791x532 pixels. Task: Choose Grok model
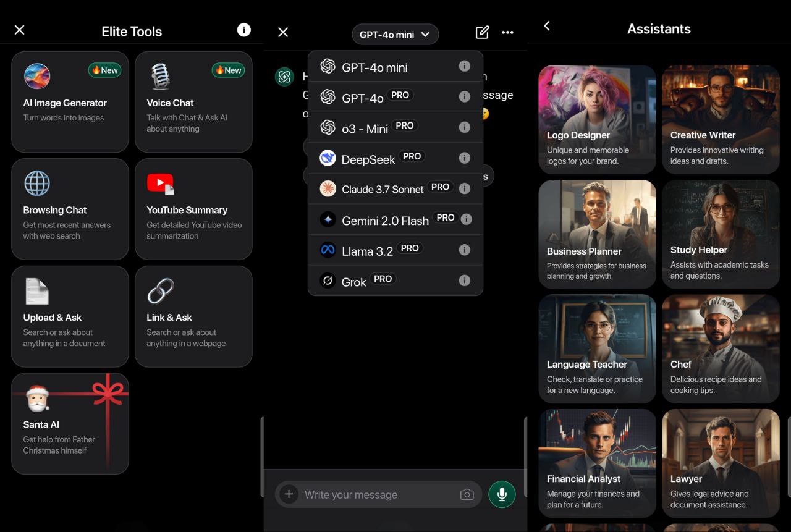(395, 281)
